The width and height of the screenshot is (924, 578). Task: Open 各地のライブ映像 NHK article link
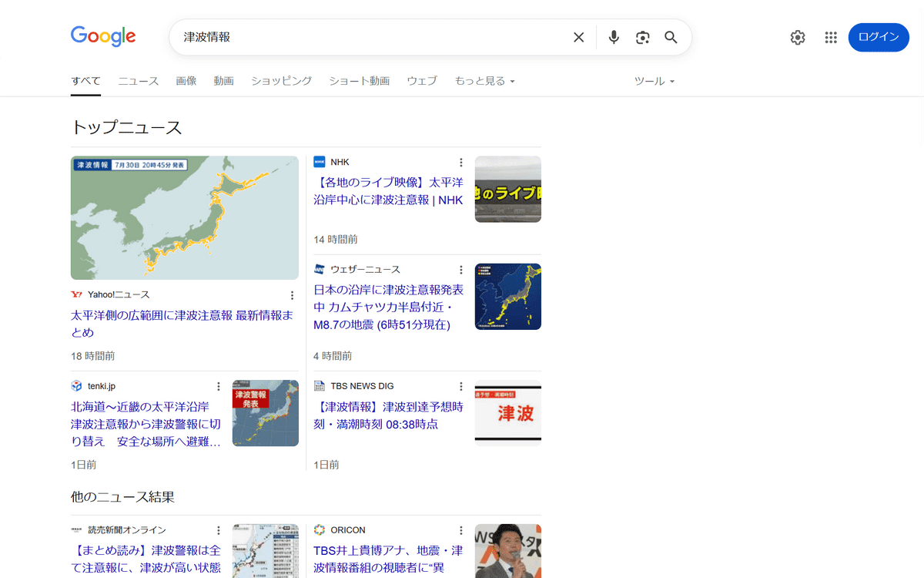389,191
